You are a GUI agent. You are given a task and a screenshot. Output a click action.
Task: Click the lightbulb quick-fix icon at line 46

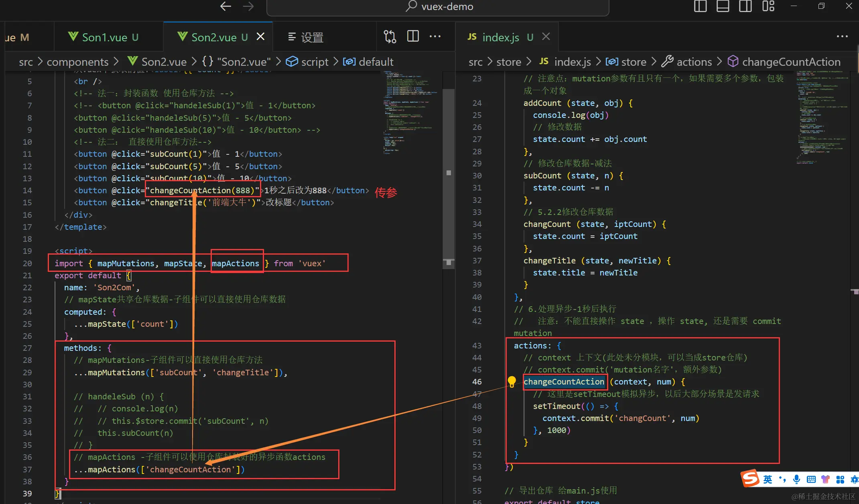point(512,381)
